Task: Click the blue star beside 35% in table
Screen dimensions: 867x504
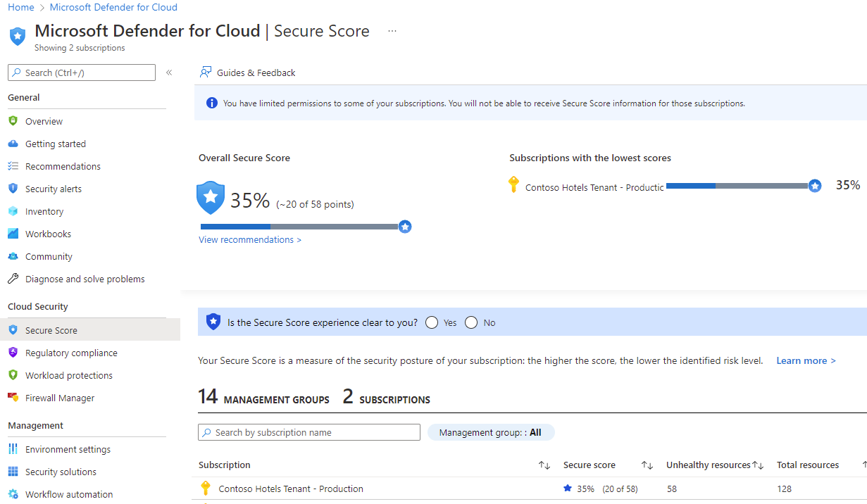Action: (568, 489)
